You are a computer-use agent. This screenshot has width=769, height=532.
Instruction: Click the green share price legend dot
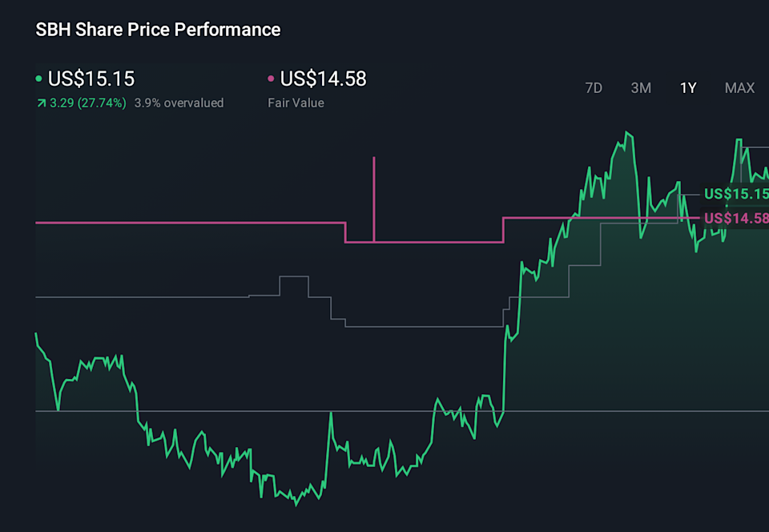pyautogui.click(x=38, y=79)
